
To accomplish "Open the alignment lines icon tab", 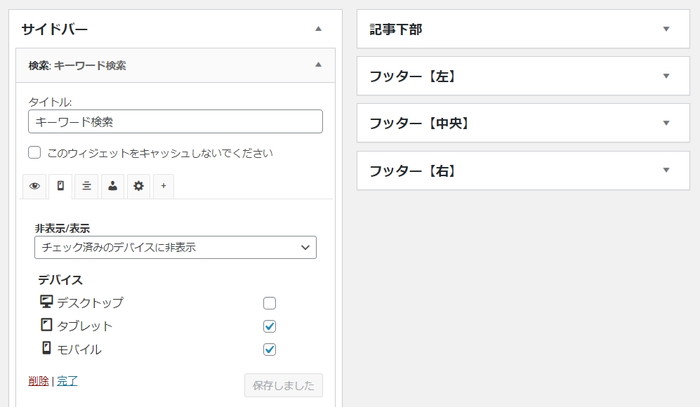I will tap(87, 186).
